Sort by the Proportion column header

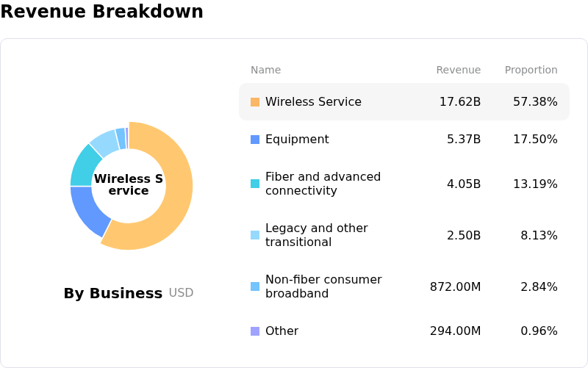point(531,71)
